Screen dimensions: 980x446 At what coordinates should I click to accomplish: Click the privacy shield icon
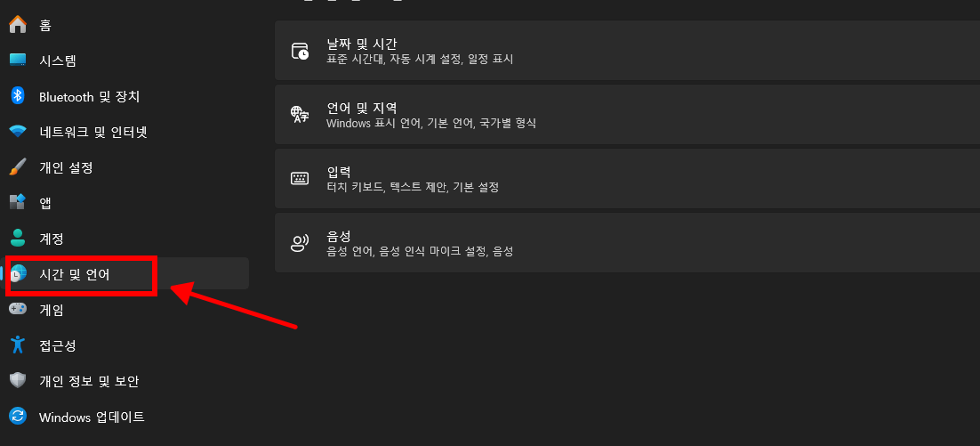pyautogui.click(x=18, y=380)
